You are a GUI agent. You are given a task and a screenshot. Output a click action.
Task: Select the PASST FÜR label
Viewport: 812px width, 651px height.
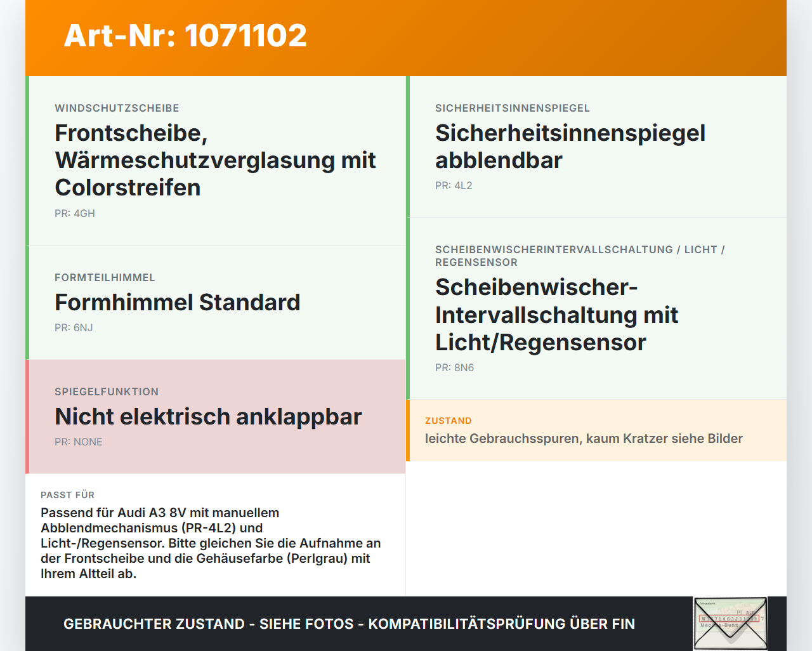(67, 495)
